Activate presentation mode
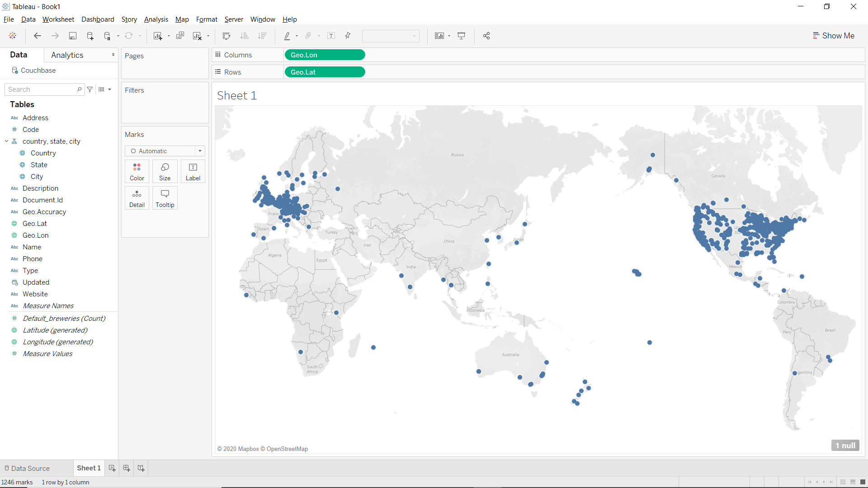 pyautogui.click(x=462, y=36)
